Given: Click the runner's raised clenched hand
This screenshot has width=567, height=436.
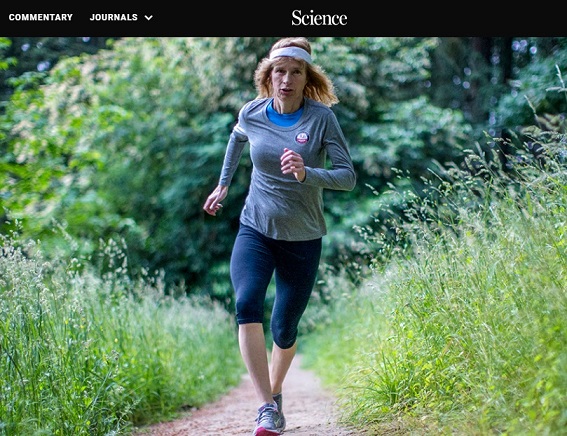Looking at the screenshot, I should (x=293, y=164).
